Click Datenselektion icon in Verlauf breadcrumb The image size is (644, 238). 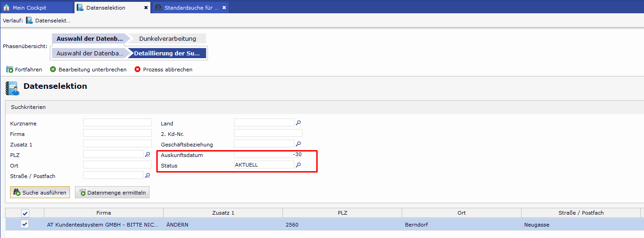(29, 21)
